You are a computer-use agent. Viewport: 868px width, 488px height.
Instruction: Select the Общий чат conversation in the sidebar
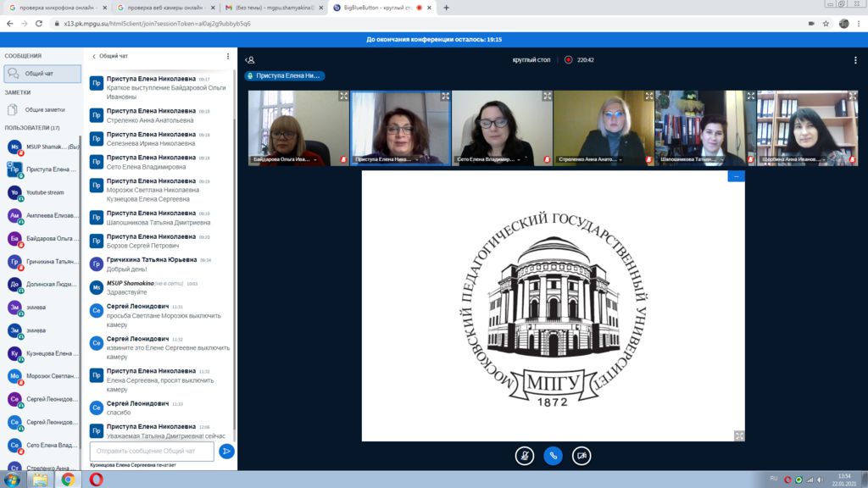(41, 74)
